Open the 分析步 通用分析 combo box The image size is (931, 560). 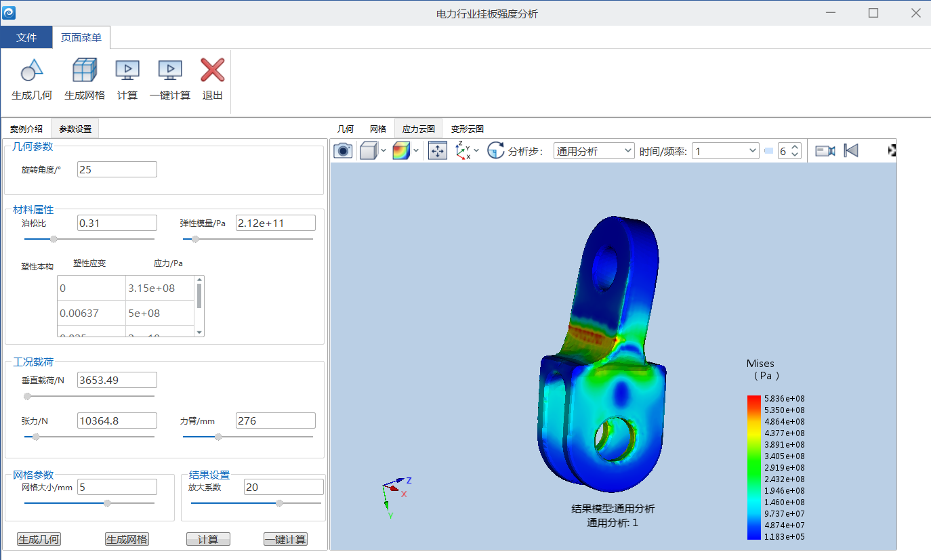pyautogui.click(x=594, y=151)
